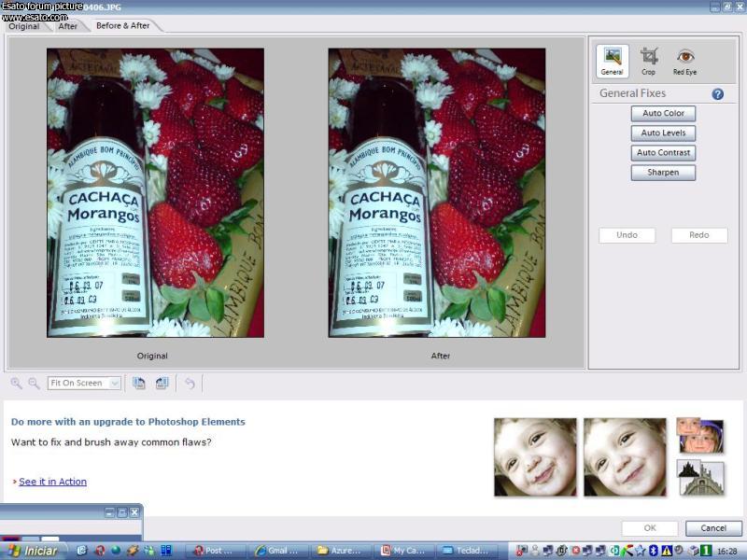The height and width of the screenshot is (560, 747).
Task: Open the See it in Action link
Action: (53, 482)
